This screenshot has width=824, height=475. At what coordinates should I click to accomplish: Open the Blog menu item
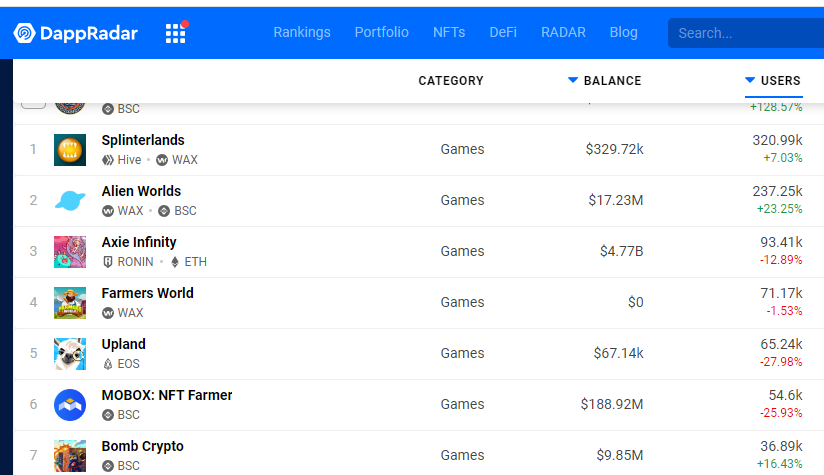(623, 33)
